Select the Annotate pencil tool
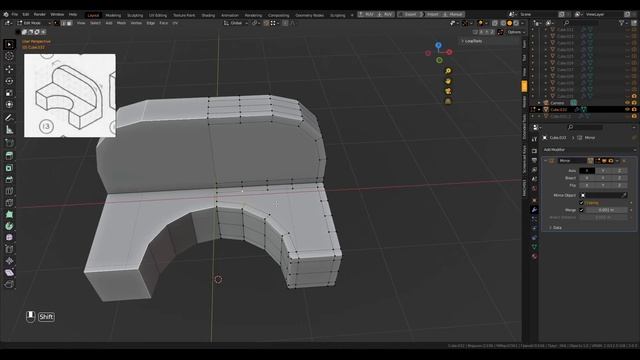The height and width of the screenshot is (360, 640). tap(9, 118)
